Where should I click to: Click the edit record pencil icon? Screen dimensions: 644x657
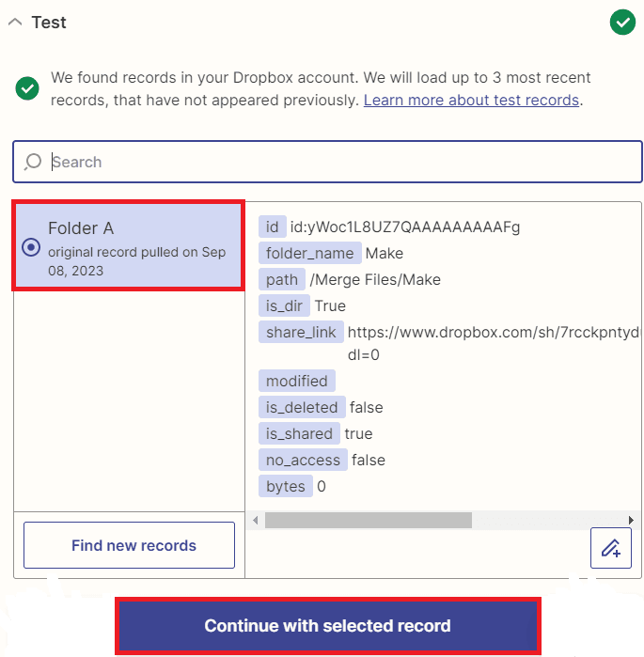coord(610,548)
